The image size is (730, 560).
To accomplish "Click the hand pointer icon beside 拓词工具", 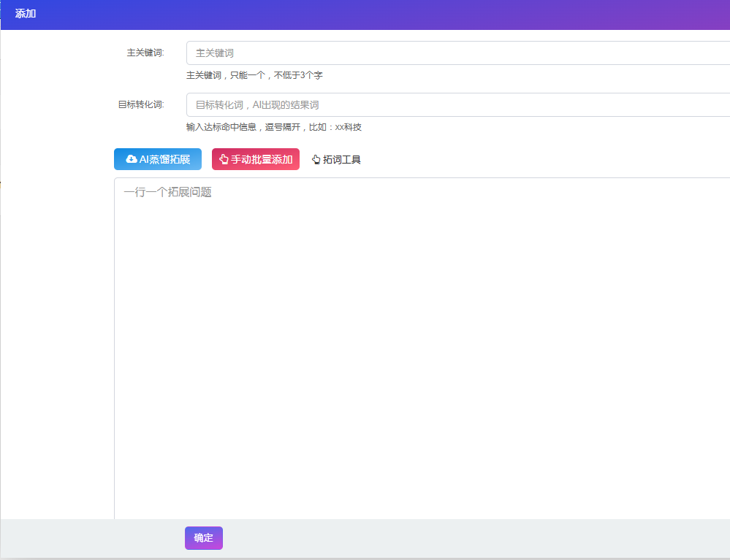I will point(316,159).
